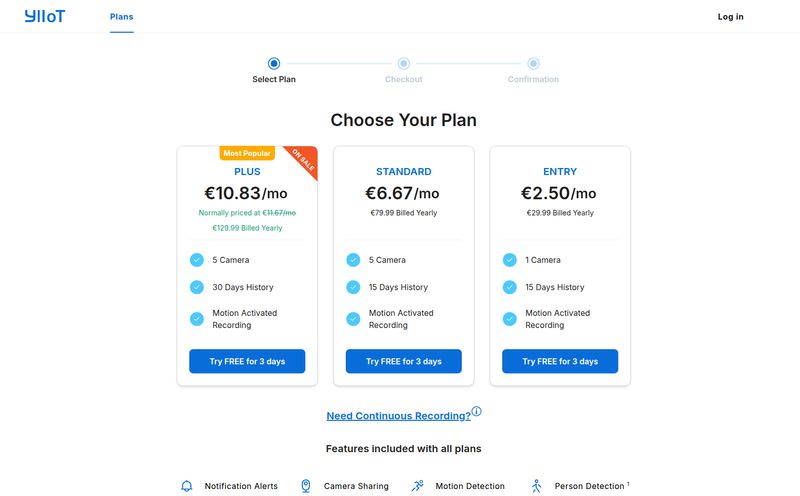
Task: Click the Confirmation step circle
Action: click(x=533, y=63)
